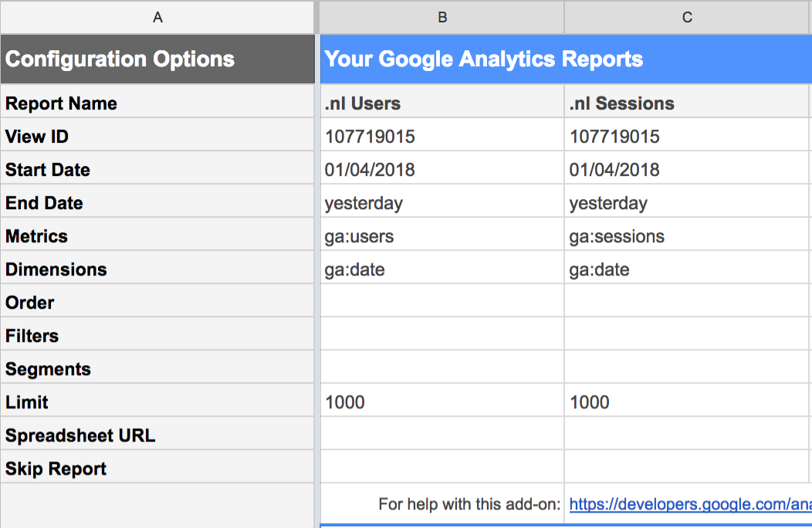This screenshot has height=528, width=812.
Task: Select Start Date 01/04/2018 in column C
Action: click(x=687, y=168)
